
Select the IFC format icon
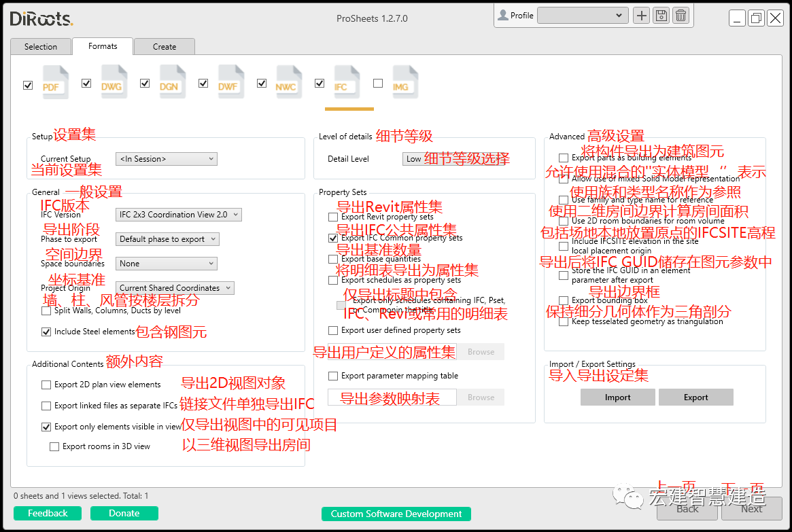click(x=347, y=82)
